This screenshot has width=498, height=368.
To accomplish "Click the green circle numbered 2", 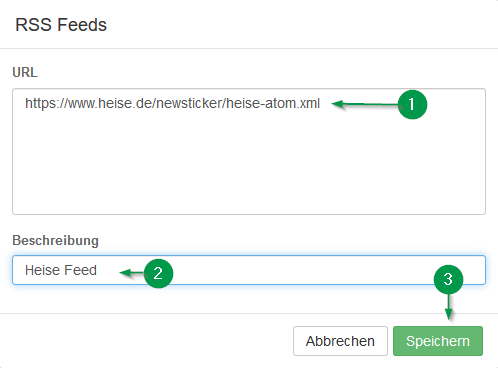I will 158,273.
